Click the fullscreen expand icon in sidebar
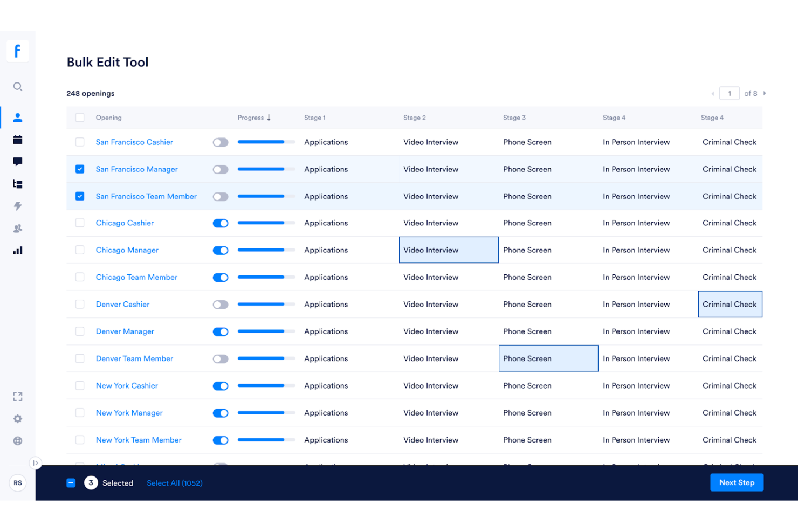Viewport: 798px width, 532px height. click(18, 397)
